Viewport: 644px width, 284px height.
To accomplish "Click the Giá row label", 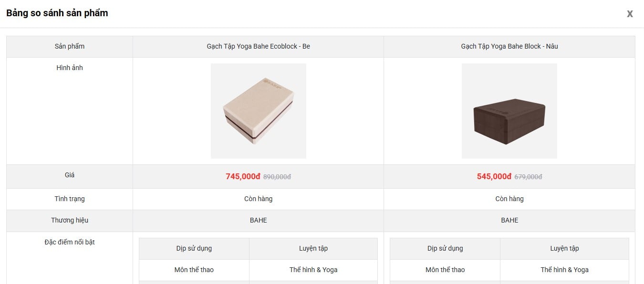I will (70, 175).
